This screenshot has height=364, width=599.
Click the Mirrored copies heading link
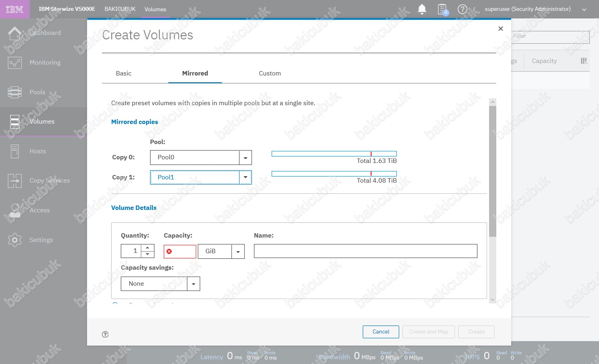click(134, 122)
